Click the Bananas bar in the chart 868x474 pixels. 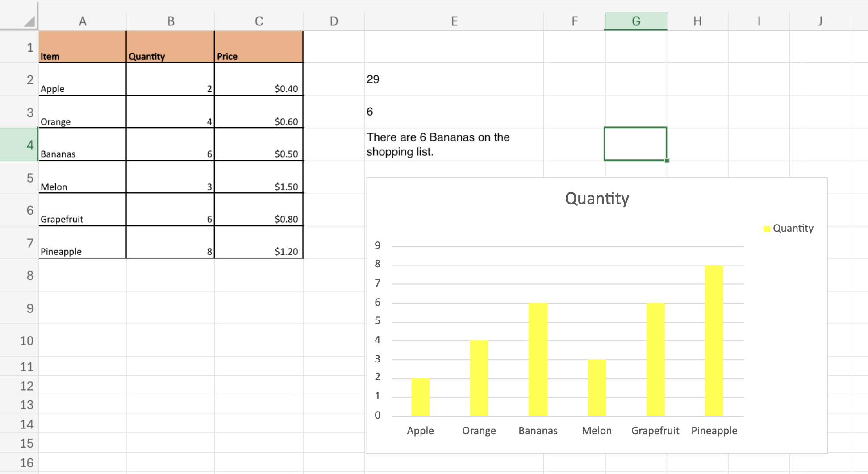[x=538, y=359]
